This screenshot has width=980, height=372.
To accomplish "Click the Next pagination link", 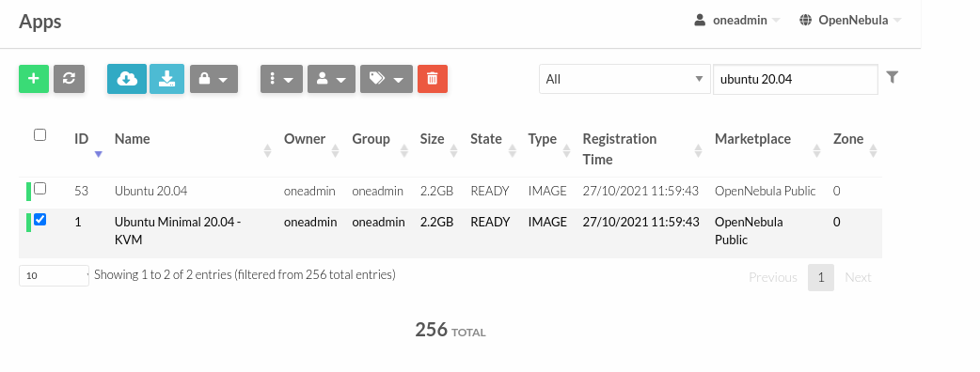I will click(858, 277).
